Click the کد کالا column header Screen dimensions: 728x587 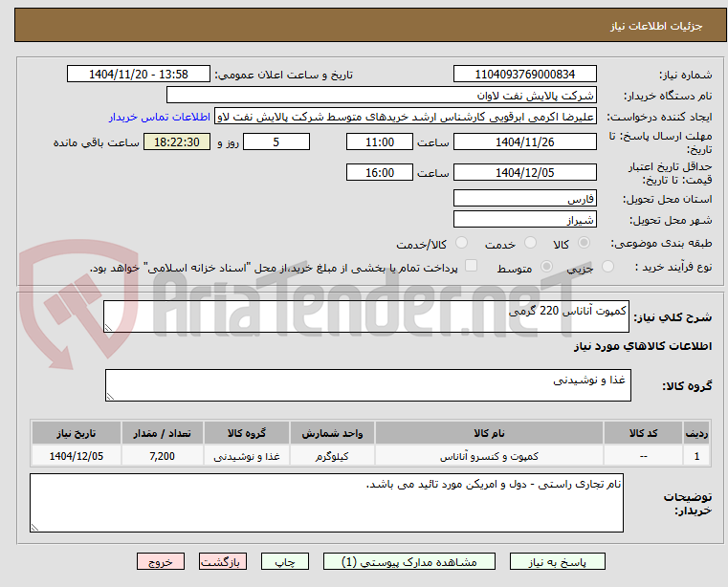[643, 433]
